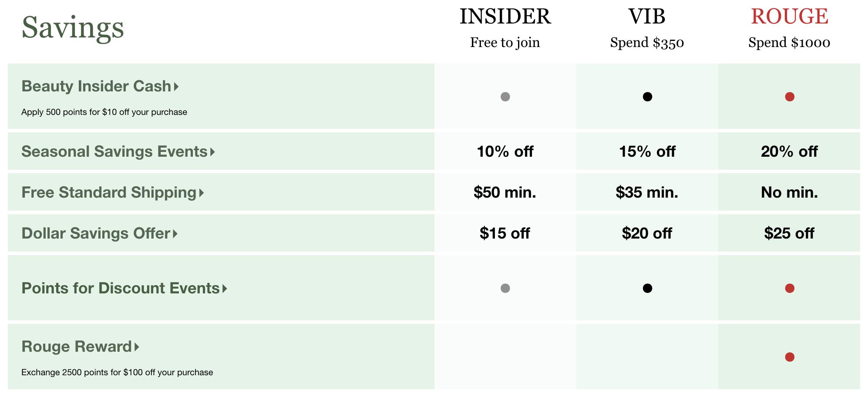
Task: Open the Seasonal Savings Events link
Action: tap(114, 151)
